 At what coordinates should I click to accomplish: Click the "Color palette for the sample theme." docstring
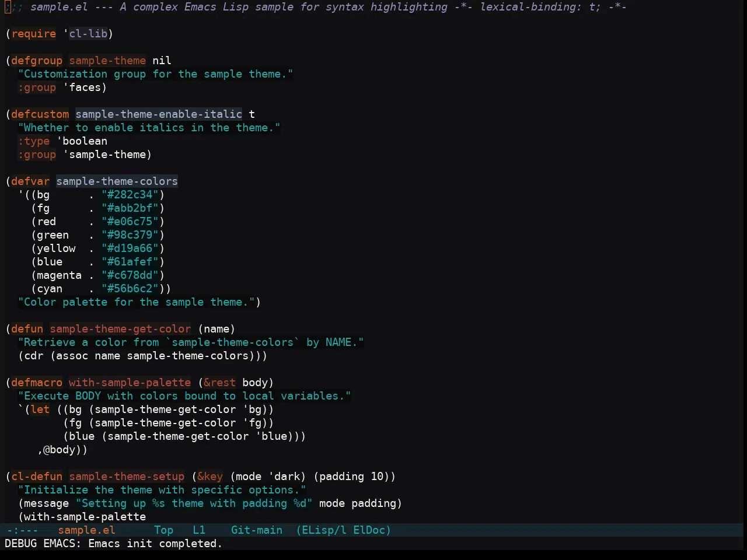tap(137, 302)
